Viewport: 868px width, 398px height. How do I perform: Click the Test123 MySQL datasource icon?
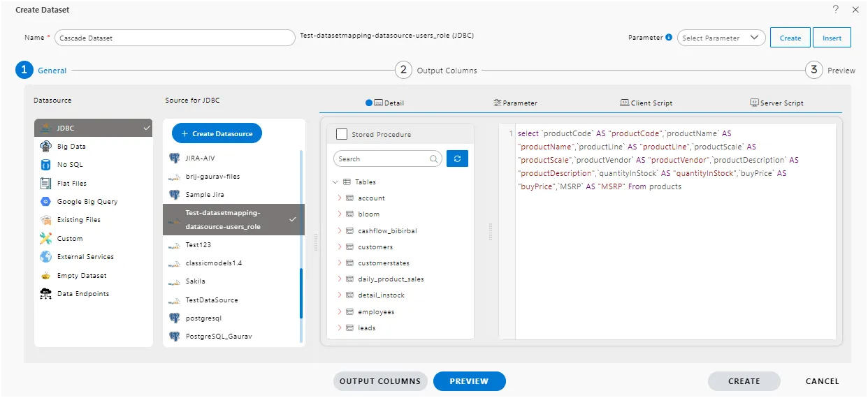[175, 246]
